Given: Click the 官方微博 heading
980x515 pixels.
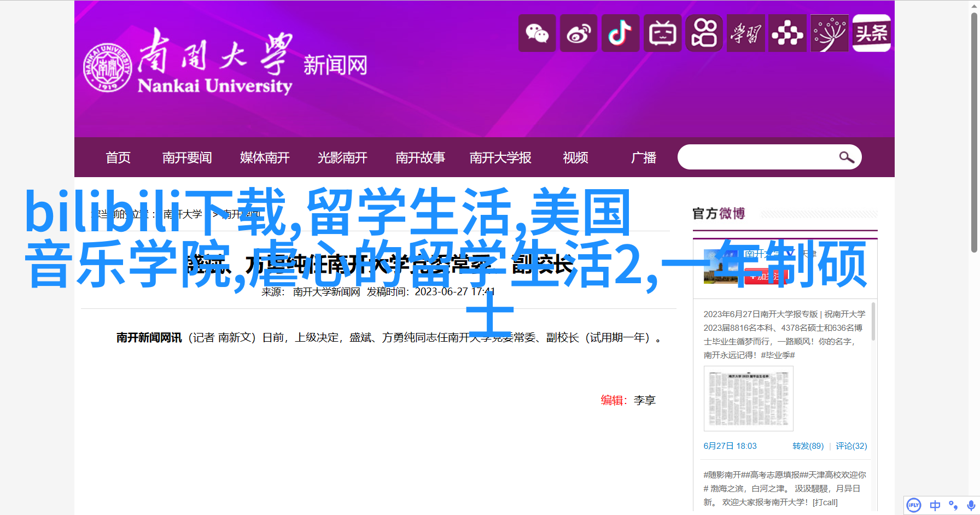Looking at the screenshot, I should click(719, 213).
